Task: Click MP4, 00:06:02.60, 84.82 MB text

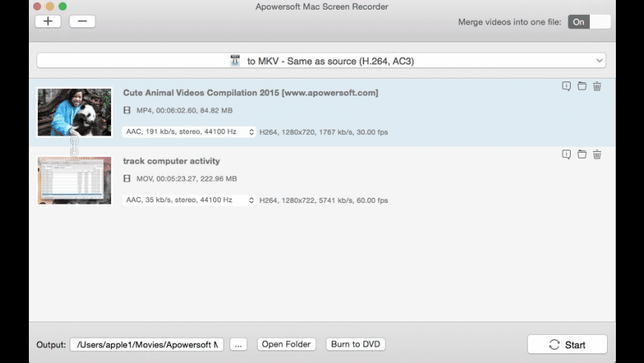Action: 184,110
